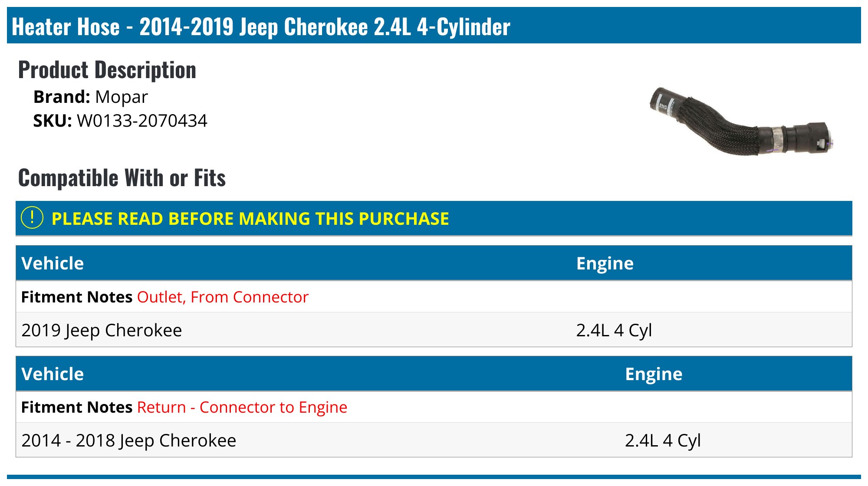Screen dimensions: 868x486
Task: Click the Brand label in description
Action: (x=62, y=97)
